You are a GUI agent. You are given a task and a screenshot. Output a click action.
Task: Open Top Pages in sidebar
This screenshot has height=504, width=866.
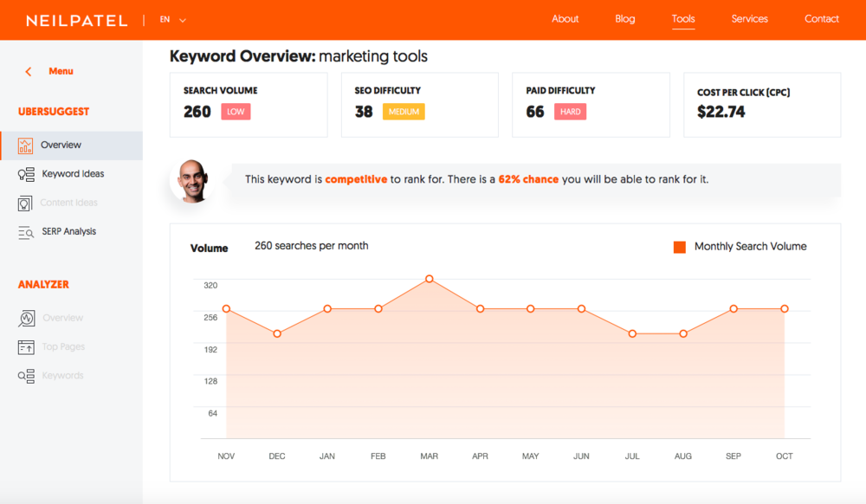63,346
